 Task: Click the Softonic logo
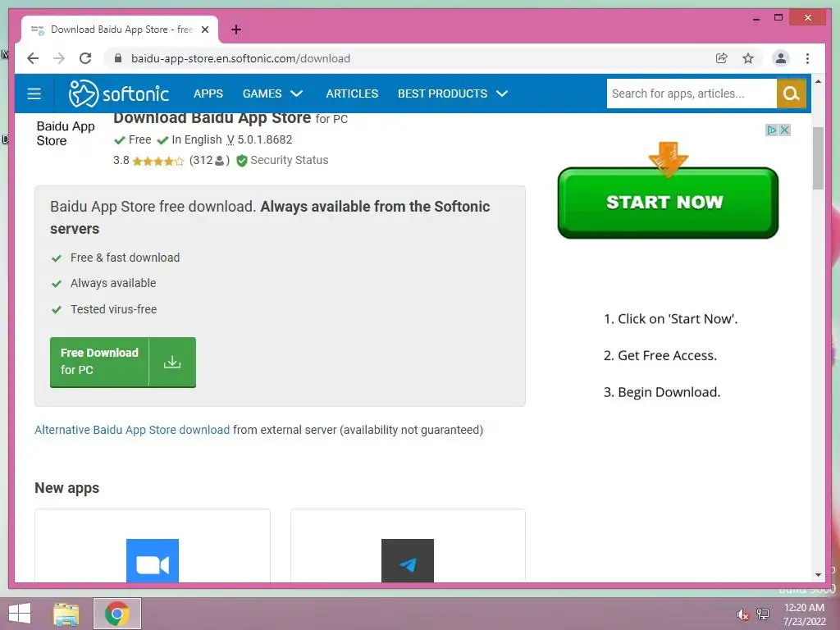pos(119,94)
